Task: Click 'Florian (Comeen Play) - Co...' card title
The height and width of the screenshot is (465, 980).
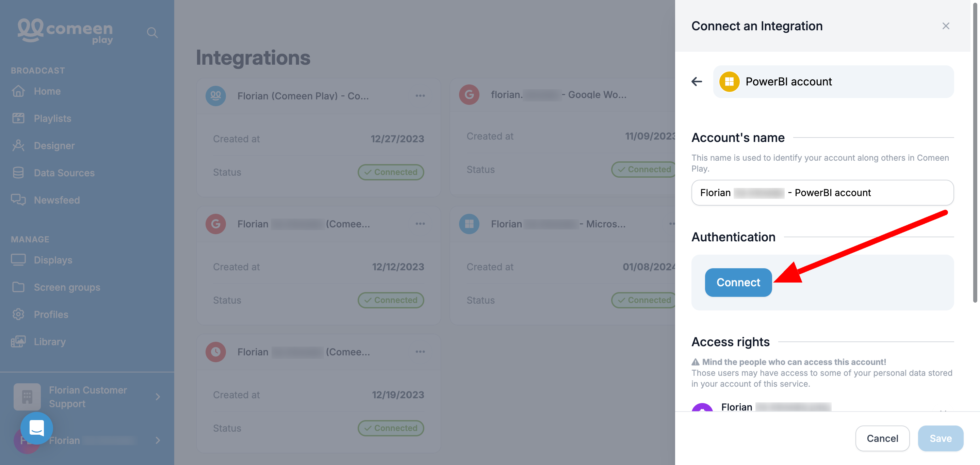Action: [x=303, y=96]
